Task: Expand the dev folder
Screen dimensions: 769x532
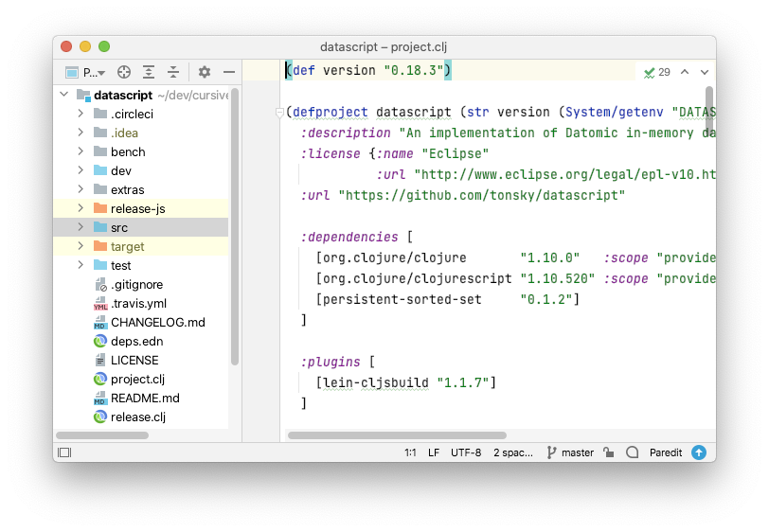Action: tap(80, 170)
